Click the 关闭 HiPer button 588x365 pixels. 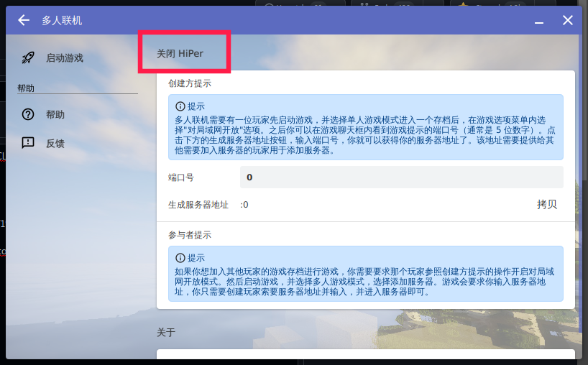pyautogui.click(x=180, y=54)
